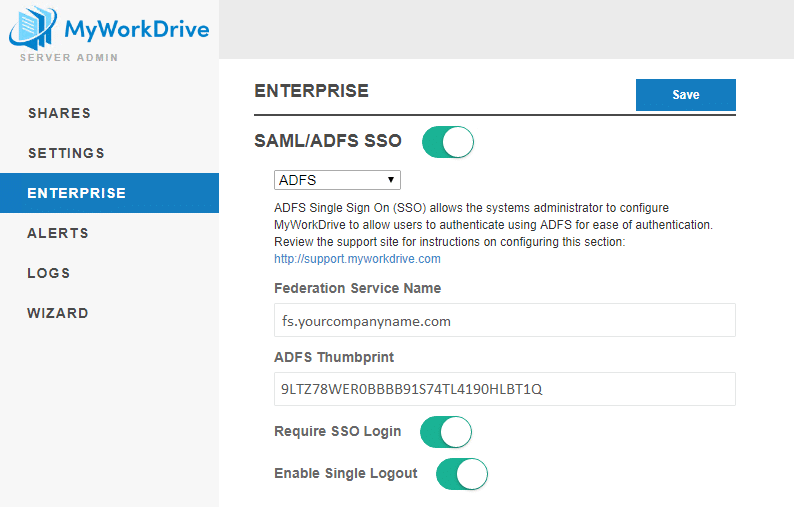
Task: Expand the ADFS provider dropdown
Action: tap(337, 180)
